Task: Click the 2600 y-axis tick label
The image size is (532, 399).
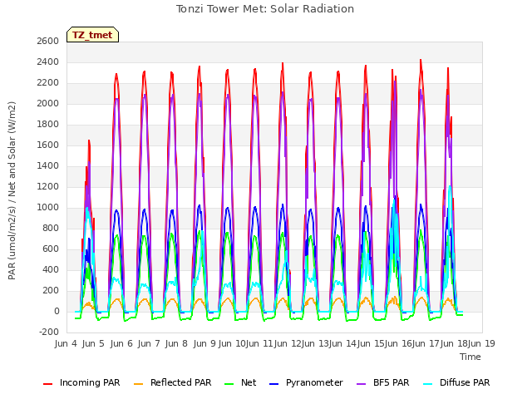Action: pos(48,41)
